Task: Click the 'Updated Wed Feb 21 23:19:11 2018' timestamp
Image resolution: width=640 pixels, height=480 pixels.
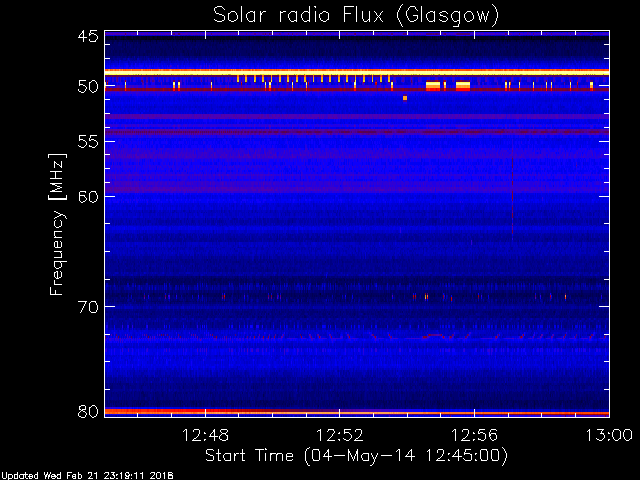Action: (87, 476)
